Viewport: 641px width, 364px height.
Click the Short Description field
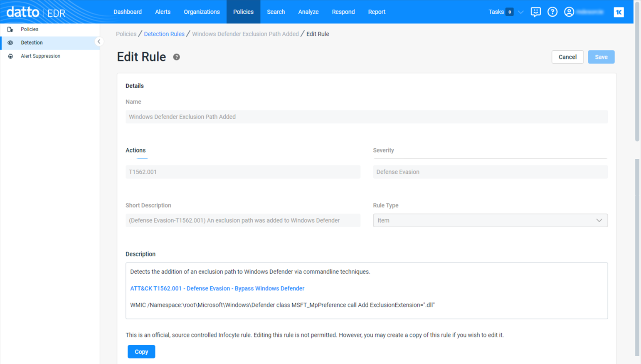pyautogui.click(x=243, y=220)
